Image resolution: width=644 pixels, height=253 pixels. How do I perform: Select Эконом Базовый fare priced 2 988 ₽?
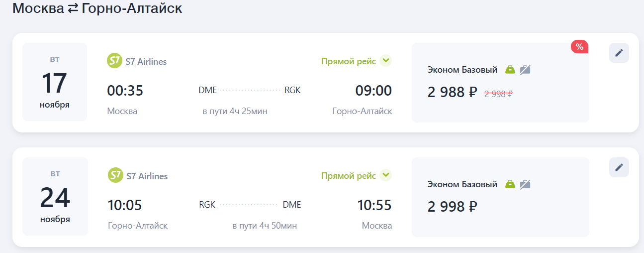point(500,83)
